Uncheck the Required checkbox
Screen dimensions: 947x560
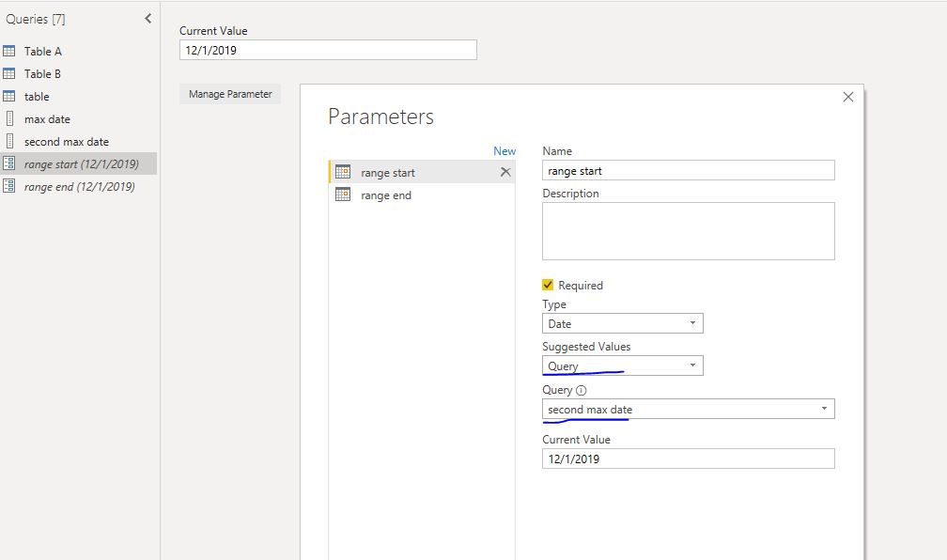548,285
